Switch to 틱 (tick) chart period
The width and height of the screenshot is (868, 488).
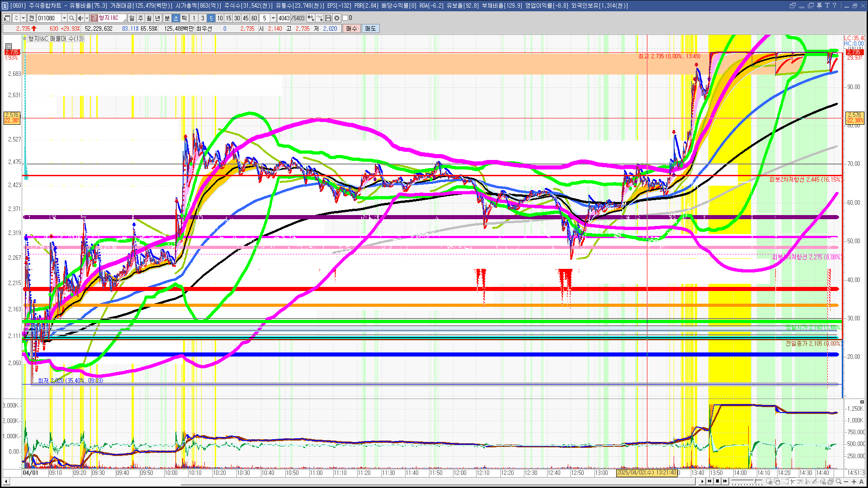point(184,18)
